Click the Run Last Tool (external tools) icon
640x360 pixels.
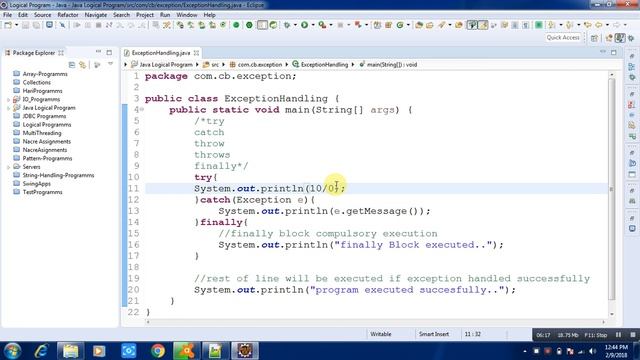tap(322, 25)
